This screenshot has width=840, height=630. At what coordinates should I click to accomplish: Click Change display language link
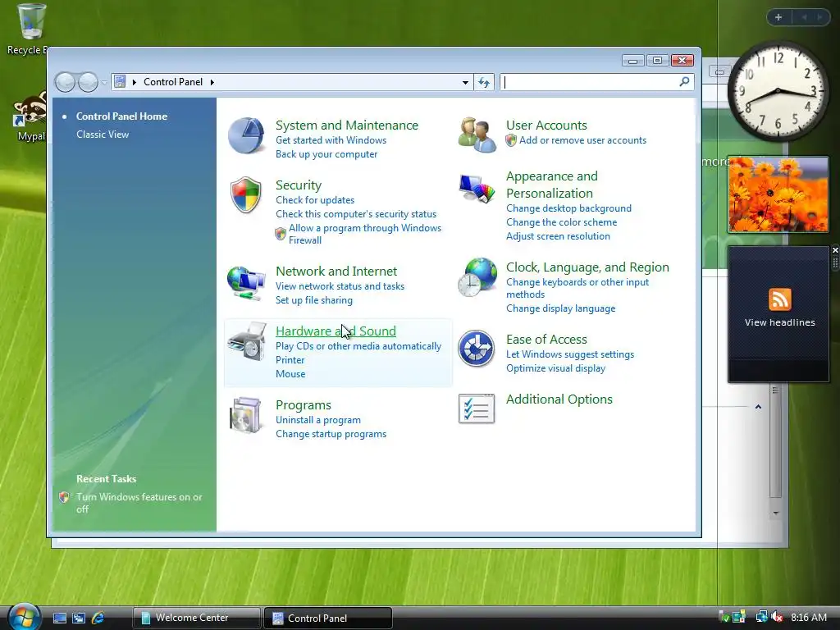click(x=560, y=308)
